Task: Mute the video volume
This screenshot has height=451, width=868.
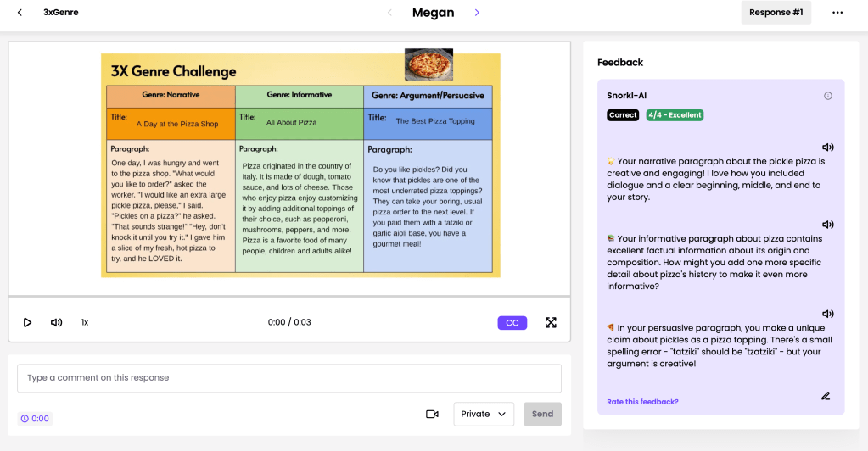Action: pos(56,322)
